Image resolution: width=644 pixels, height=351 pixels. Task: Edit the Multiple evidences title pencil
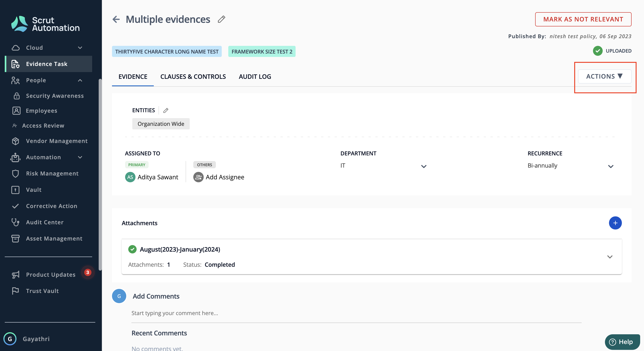click(x=222, y=19)
